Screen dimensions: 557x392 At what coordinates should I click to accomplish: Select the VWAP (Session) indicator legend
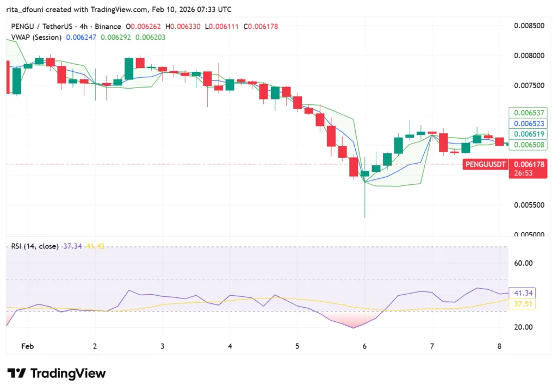coord(36,38)
